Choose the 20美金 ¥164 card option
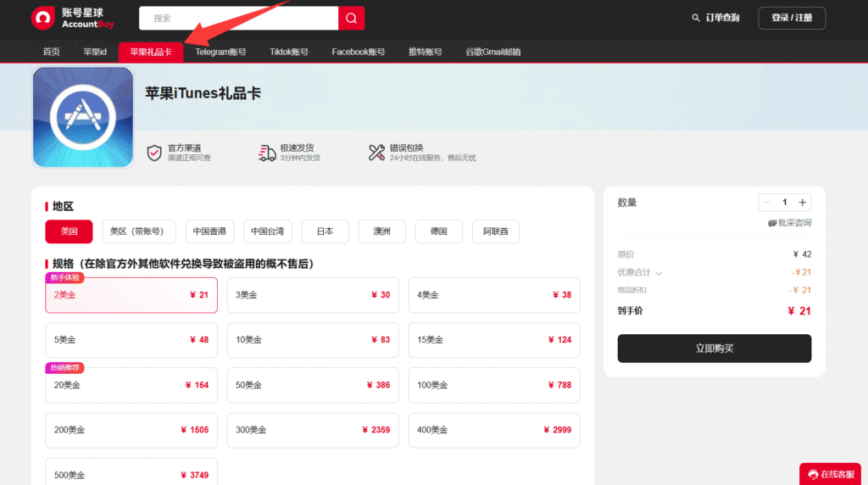 coord(131,385)
